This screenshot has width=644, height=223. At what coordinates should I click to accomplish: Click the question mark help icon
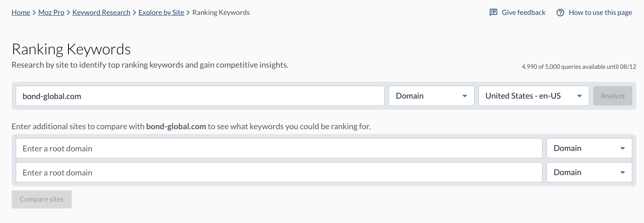pyautogui.click(x=560, y=12)
